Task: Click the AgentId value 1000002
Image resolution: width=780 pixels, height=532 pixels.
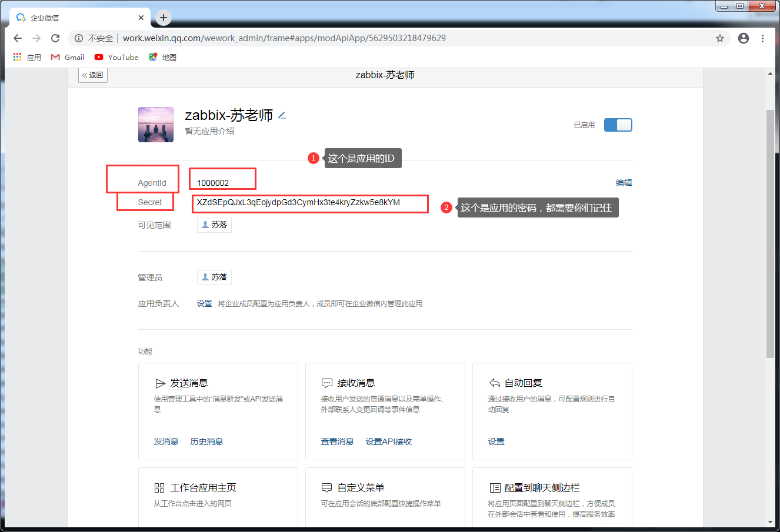Action: [x=213, y=183]
